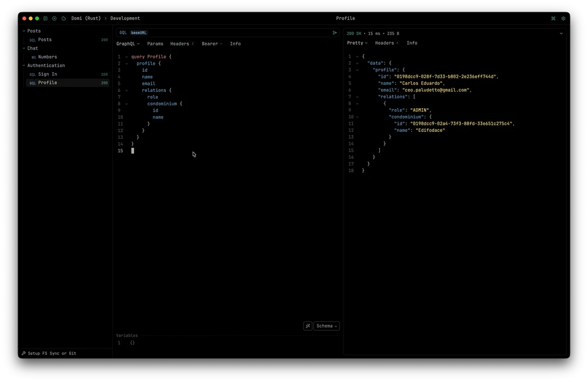Fold the "relations" array in the response
The height and width of the screenshot is (382, 588).
pos(358,97)
